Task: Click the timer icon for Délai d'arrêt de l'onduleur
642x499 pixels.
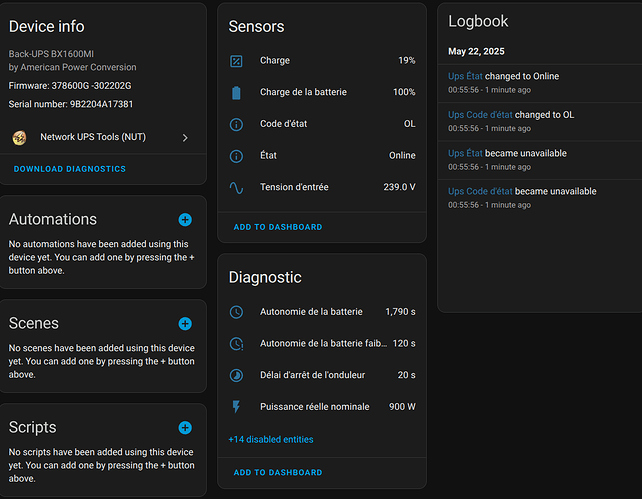Action: pos(236,375)
